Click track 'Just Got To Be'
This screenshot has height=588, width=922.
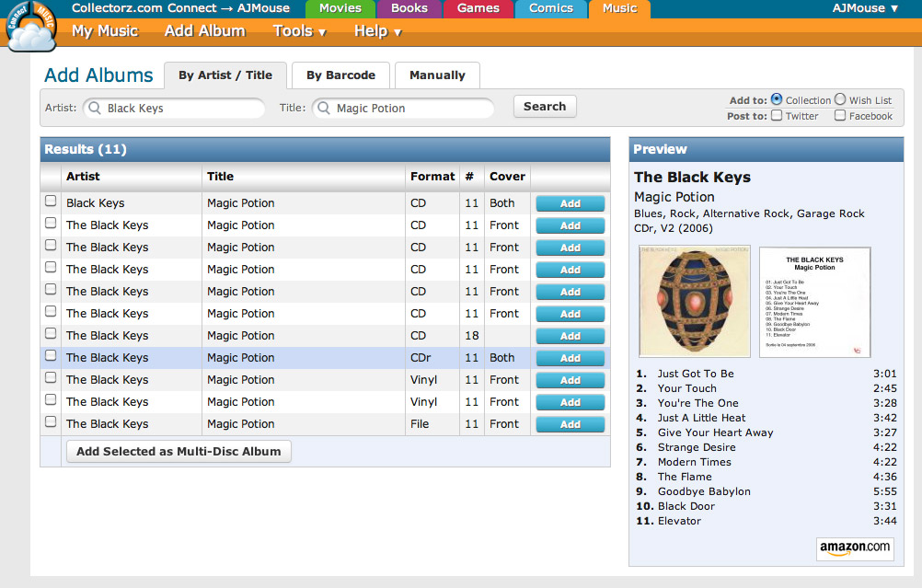696,374
